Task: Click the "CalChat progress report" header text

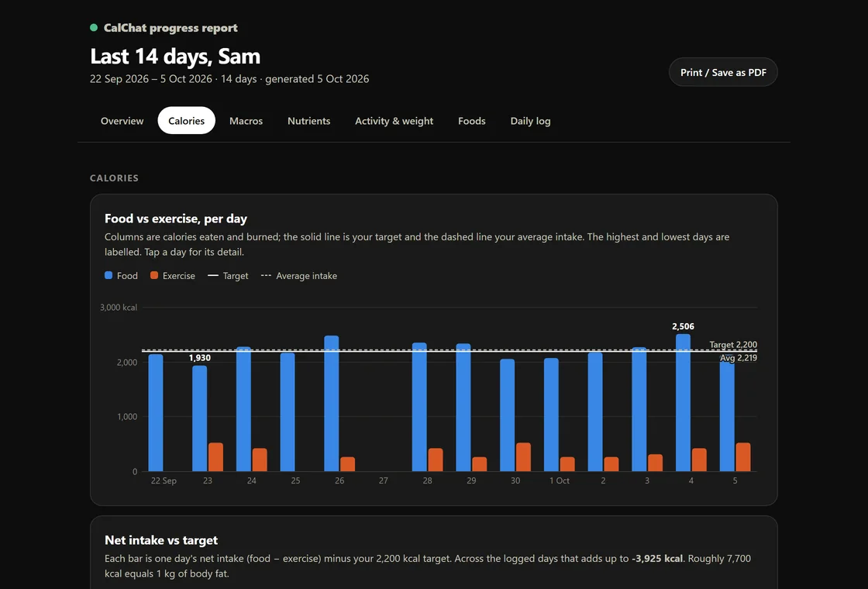Action: tap(170, 28)
